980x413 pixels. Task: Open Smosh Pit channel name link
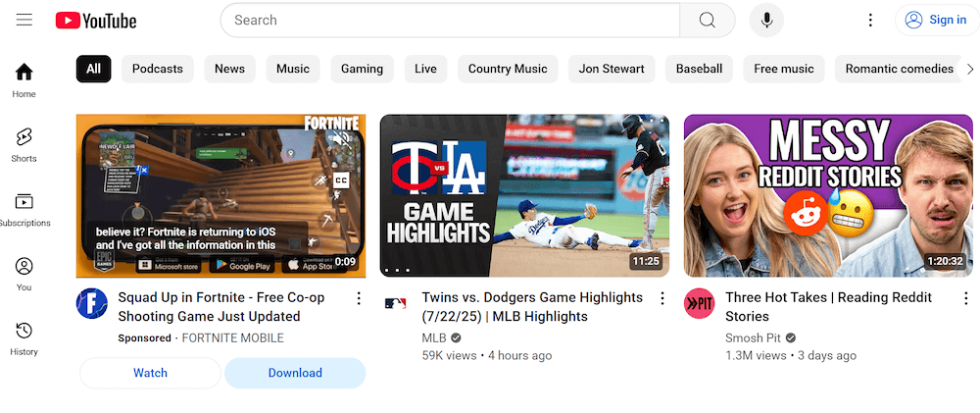click(x=753, y=337)
